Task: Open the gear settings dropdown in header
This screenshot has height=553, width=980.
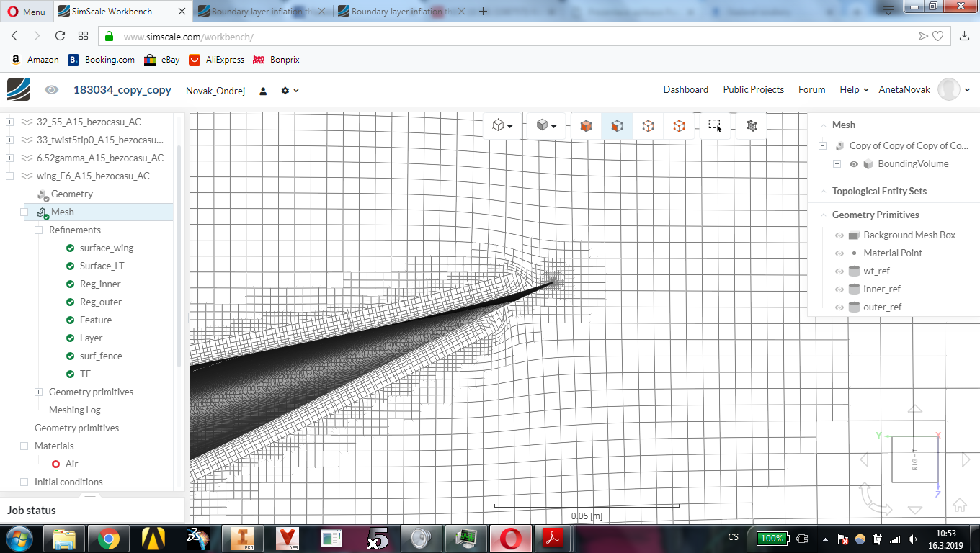Action: [x=290, y=91]
